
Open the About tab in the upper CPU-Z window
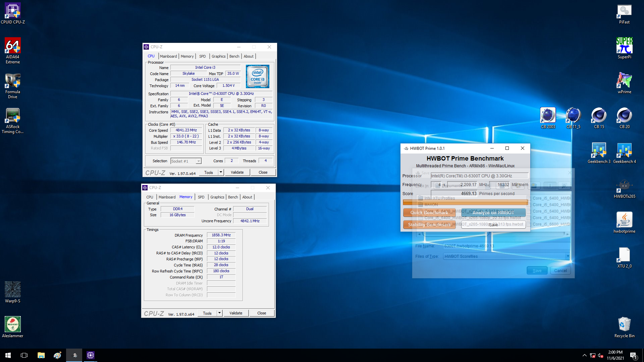tap(249, 56)
